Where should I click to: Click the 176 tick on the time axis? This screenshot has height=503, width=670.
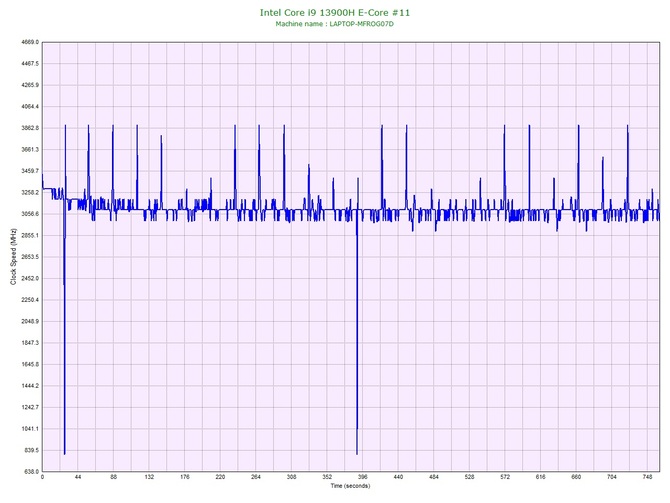click(x=185, y=477)
